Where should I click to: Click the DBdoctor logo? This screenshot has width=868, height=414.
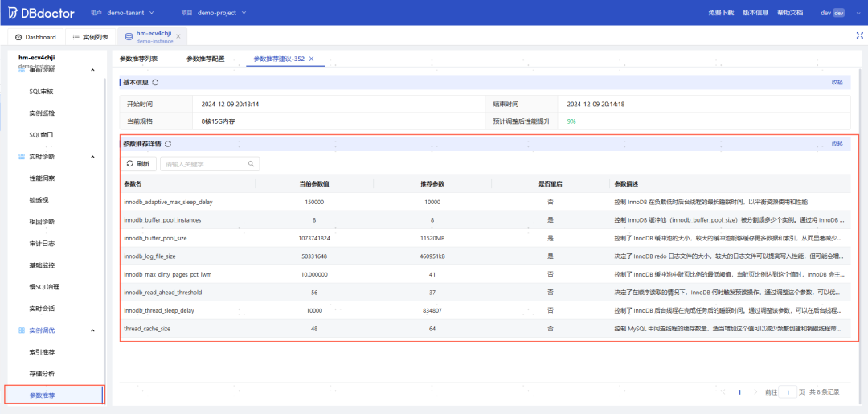(40, 12)
